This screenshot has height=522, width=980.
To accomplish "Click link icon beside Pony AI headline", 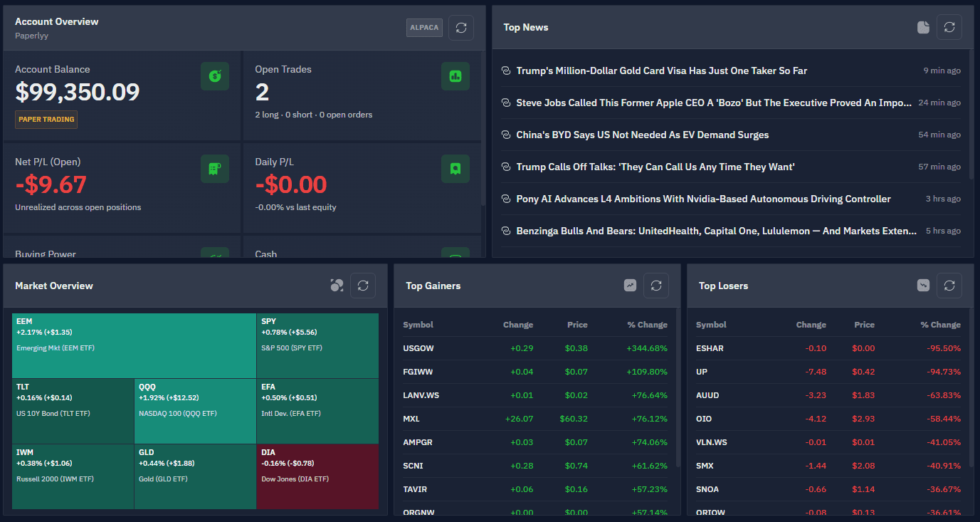I will 506,199.
